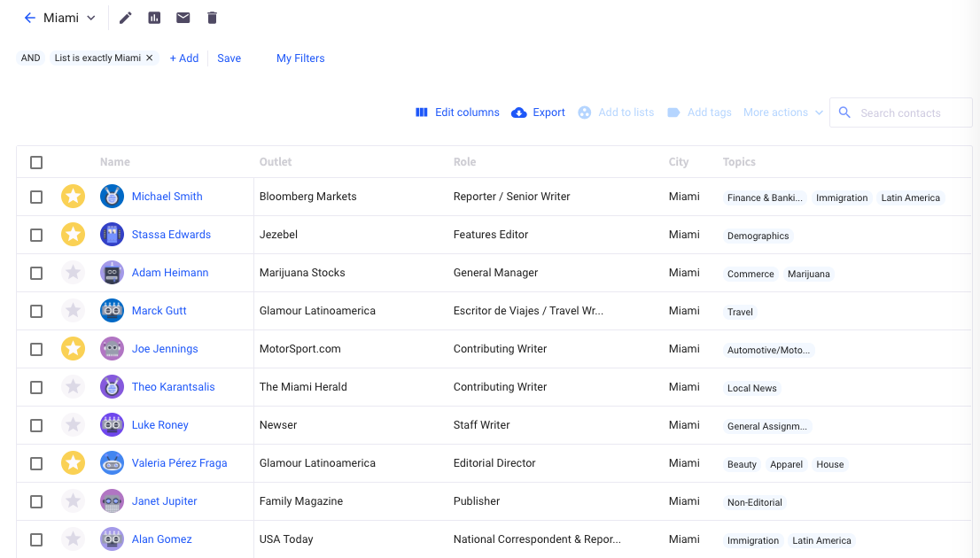
Task: Unstar Michael Smith favorite star
Action: 74,197
